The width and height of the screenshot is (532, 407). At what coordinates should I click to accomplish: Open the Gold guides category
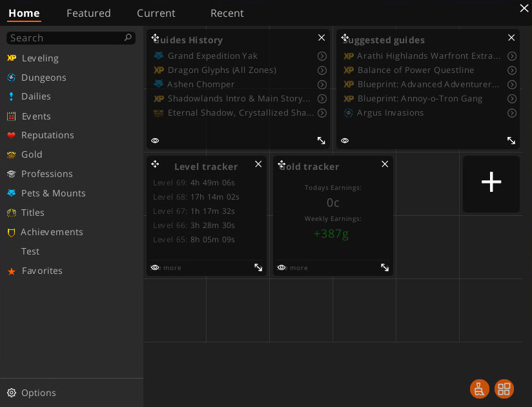pos(25,154)
